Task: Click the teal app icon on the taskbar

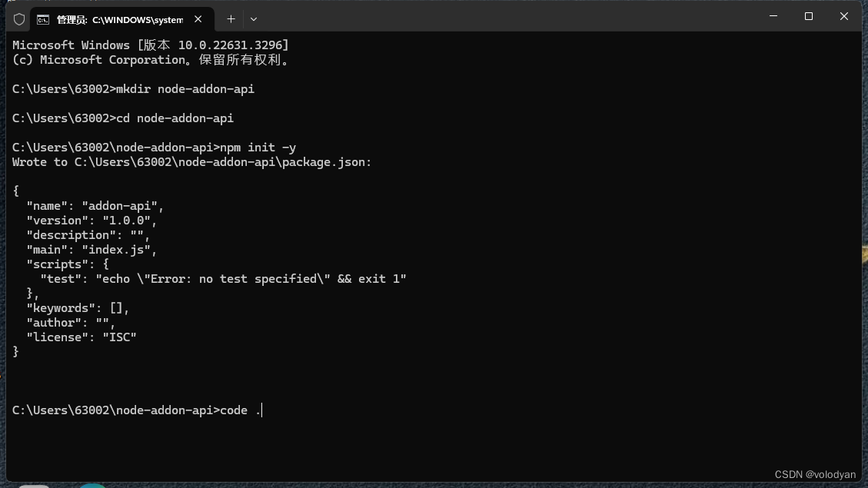Action: coord(92,485)
